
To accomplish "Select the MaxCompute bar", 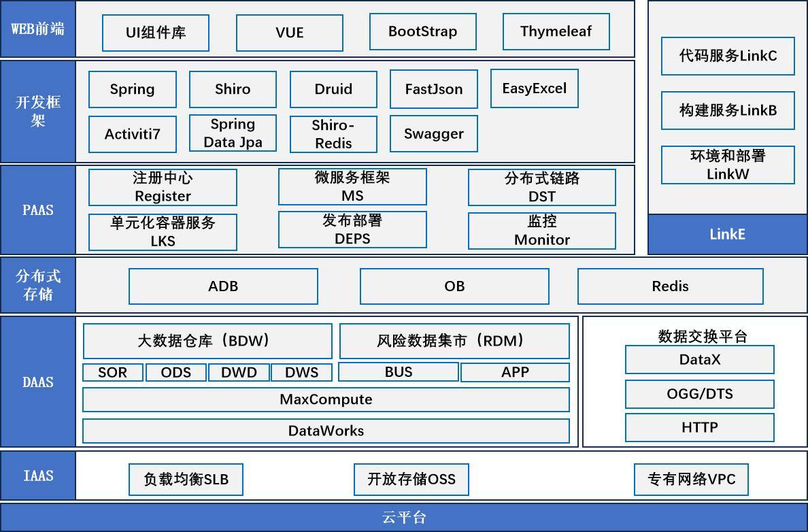I will pyautogui.click(x=326, y=399).
